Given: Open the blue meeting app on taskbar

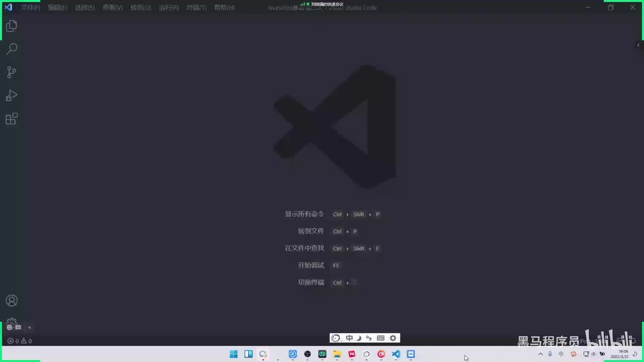Looking at the screenshot, I should pyautogui.click(x=411, y=354).
